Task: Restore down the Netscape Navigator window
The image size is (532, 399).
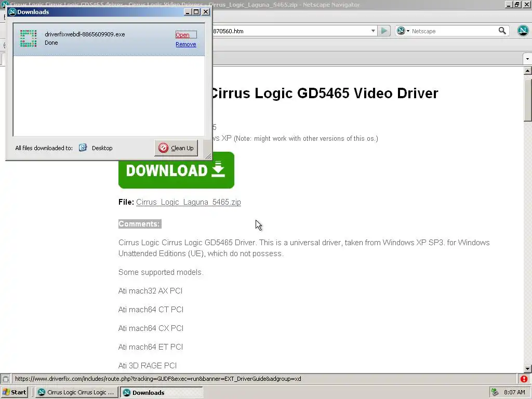Action: 517,5
